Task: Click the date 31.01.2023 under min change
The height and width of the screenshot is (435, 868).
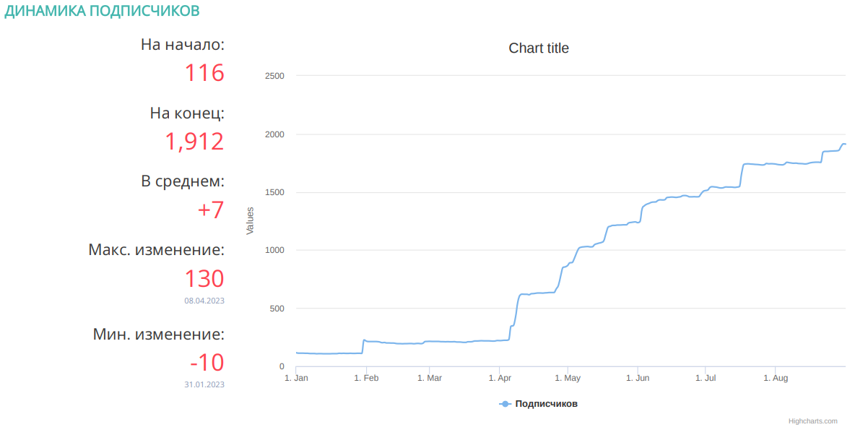Action: click(x=204, y=384)
